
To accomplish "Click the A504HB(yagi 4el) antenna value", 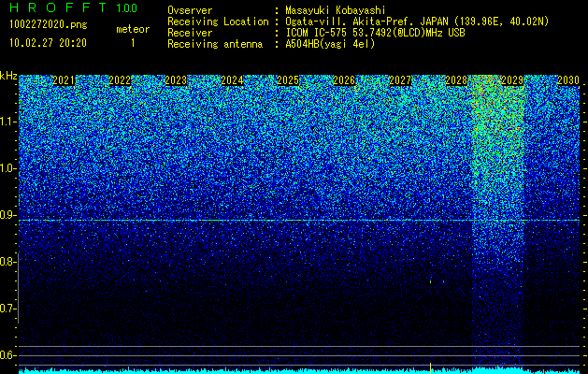I will tap(330, 44).
